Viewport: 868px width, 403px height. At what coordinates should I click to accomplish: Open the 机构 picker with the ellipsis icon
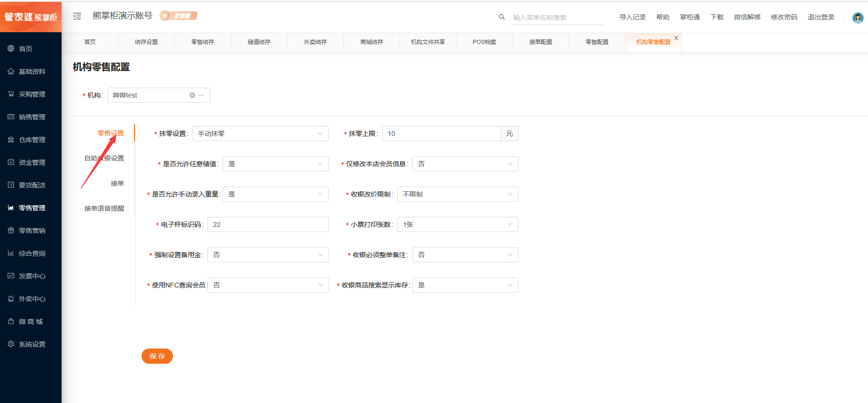point(201,95)
